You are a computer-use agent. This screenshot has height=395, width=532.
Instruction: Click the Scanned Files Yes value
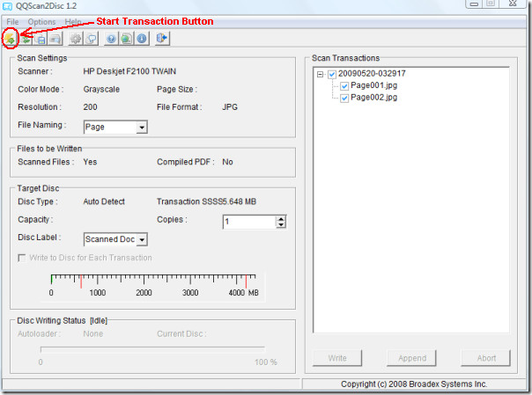pyautogui.click(x=90, y=162)
